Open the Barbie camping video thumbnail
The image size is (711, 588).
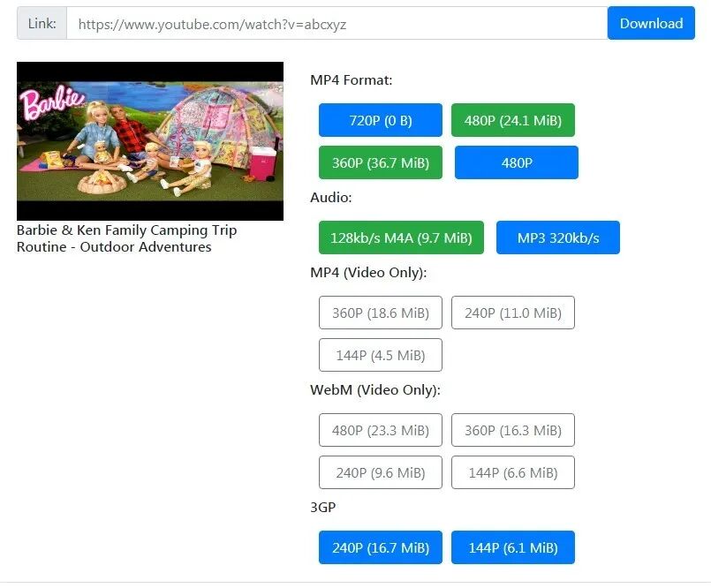coord(150,141)
